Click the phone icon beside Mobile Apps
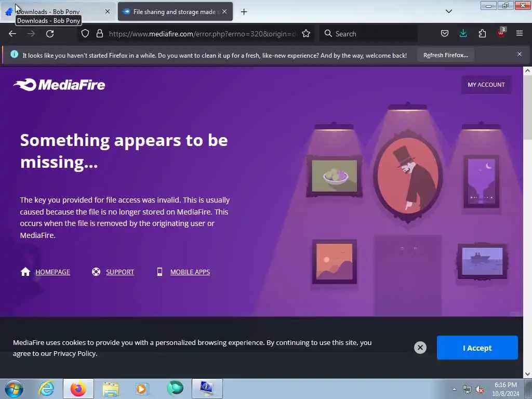 [x=159, y=272]
